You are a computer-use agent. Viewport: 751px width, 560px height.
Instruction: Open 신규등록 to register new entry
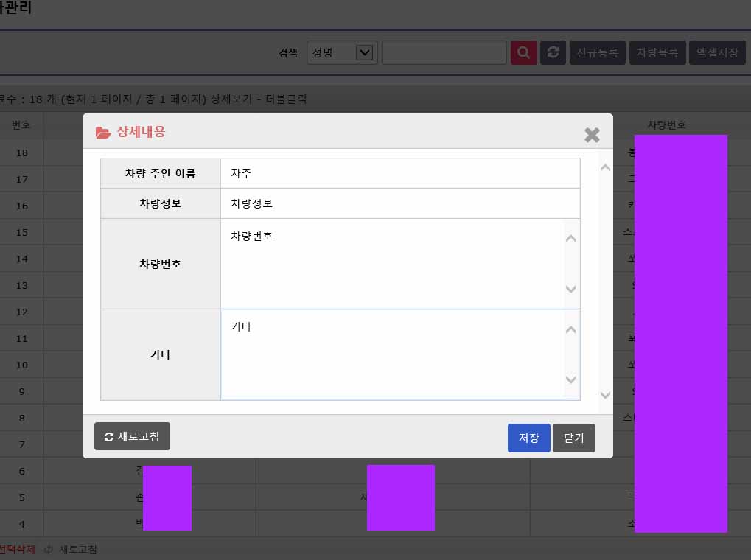pos(597,53)
